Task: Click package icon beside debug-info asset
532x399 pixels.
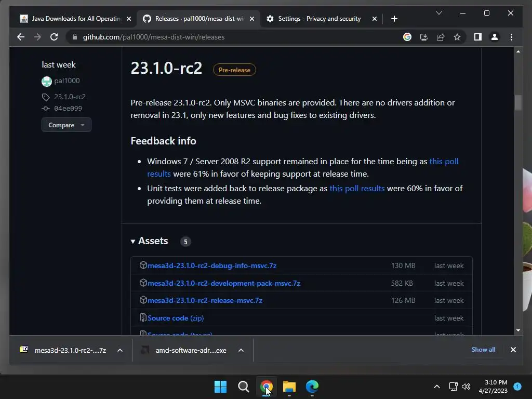Action: tap(143, 265)
